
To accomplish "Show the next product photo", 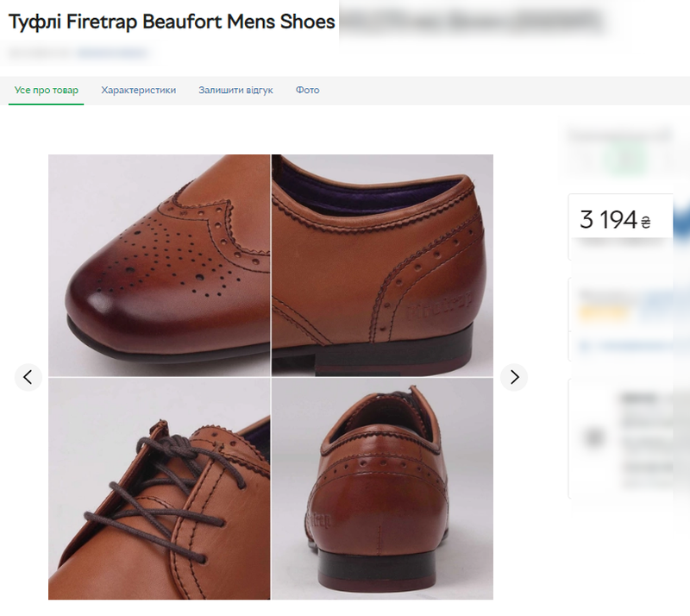I will [514, 377].
